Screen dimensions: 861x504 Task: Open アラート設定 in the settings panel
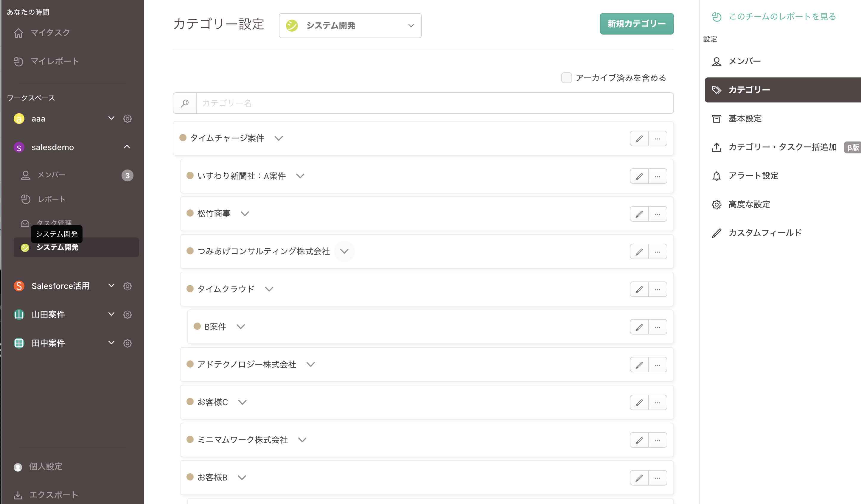pos(753,176)
